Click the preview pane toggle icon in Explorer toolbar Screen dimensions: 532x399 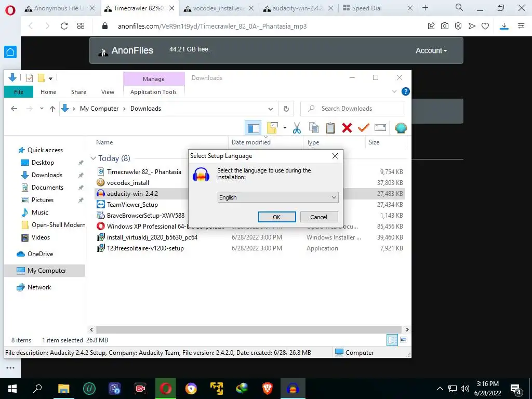[x=253, y=128]
